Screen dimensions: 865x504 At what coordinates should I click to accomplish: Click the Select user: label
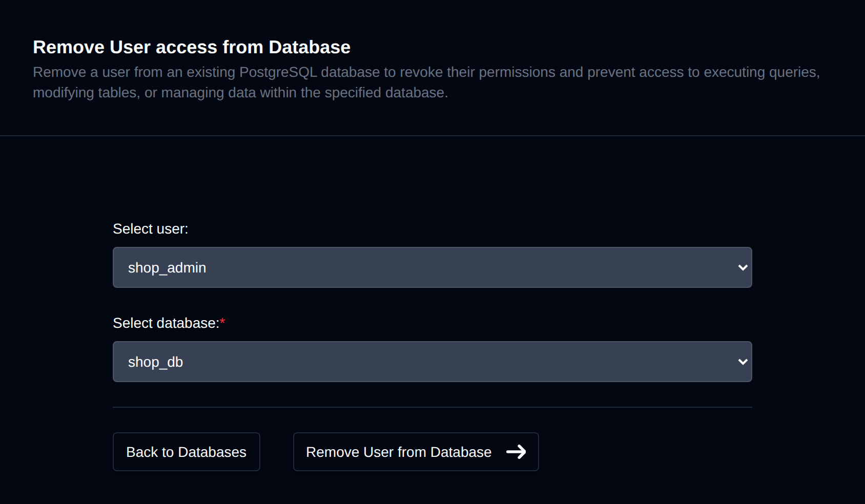coord(151,229)
